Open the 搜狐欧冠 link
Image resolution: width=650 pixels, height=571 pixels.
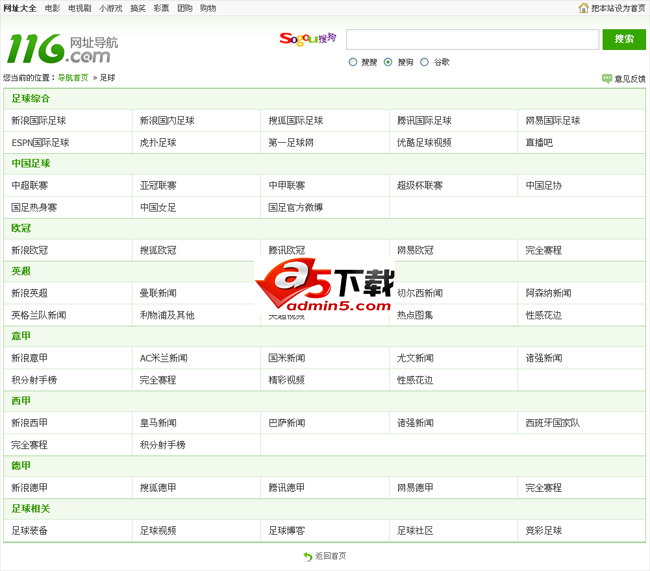click(x=158, y=250)
